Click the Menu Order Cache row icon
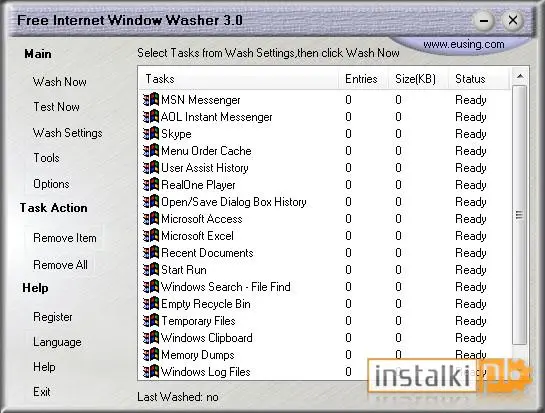The image size is (545, 413). click(x=151, y=151)
